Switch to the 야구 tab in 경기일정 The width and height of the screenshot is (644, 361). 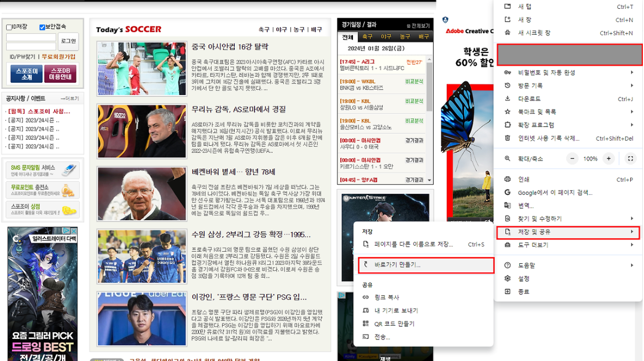386,36
